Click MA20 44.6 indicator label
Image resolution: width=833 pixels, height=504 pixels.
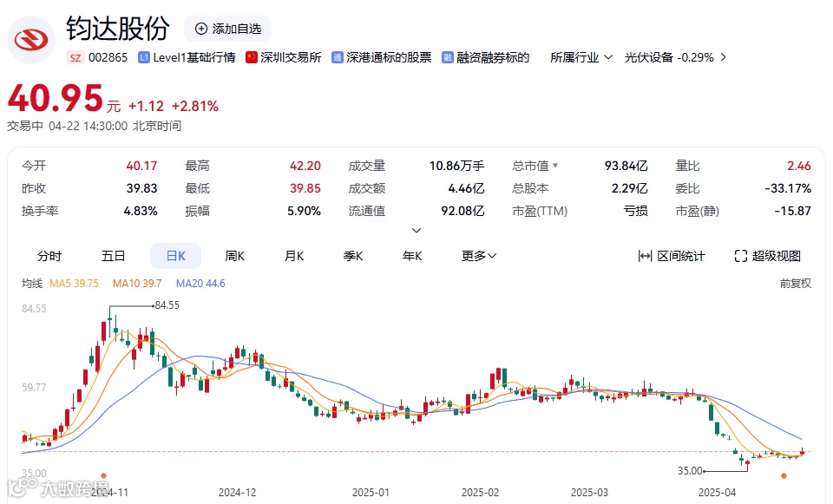200,284
